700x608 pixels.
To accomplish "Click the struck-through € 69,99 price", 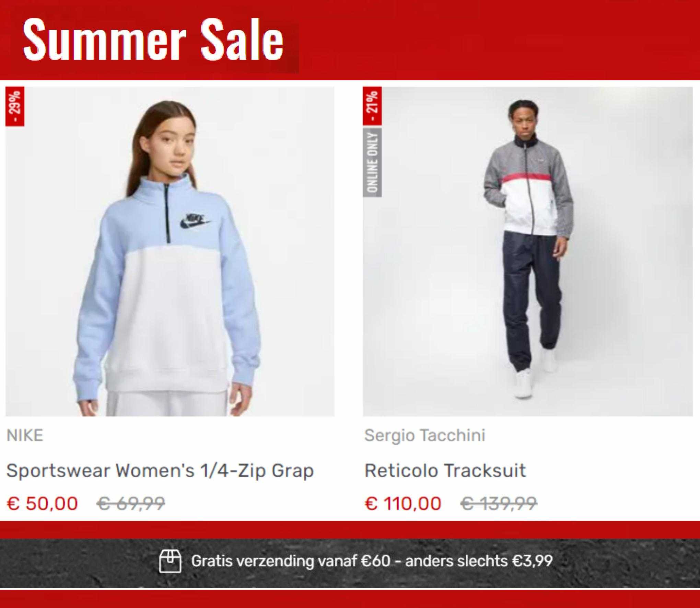I will [x=131, y=504].
